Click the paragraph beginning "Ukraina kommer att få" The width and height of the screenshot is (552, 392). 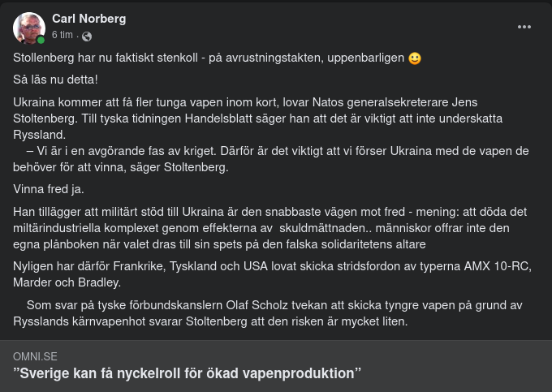244,118
